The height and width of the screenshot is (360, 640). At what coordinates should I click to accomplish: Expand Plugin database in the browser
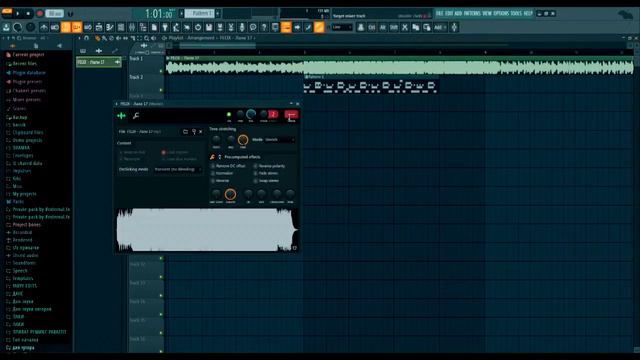26,73
